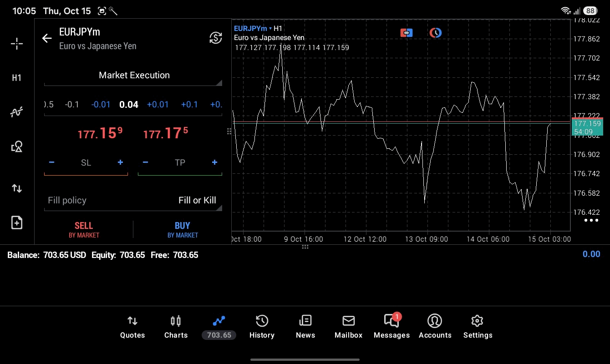Image resolution: width=610 pixels, height=364 pixels.
Task: Tap the SL input field
Action: (x=86, y=163)
